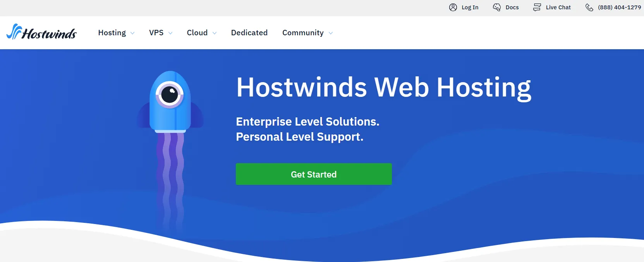The width and height of the screenshot is (644, 262).
Task: Open the Docs link
Action: point(512,7)
